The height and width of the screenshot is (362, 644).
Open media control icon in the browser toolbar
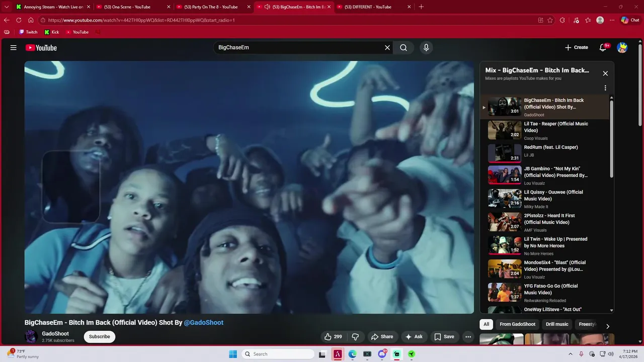pos(576,20)
